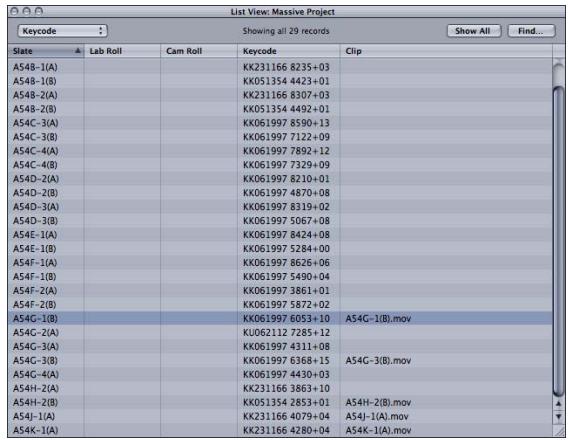Sort by the Cam Roll column header
The image size is (568, 440).
[199, 51]
